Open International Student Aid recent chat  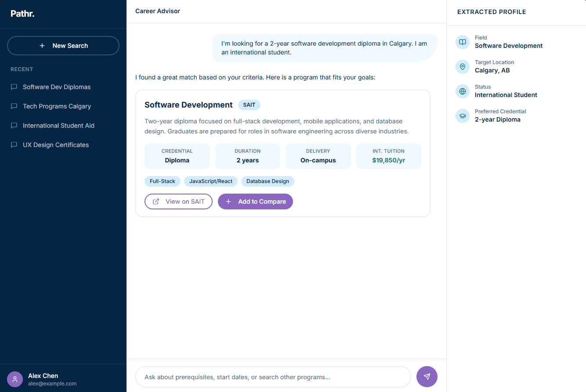pos(63,126)
